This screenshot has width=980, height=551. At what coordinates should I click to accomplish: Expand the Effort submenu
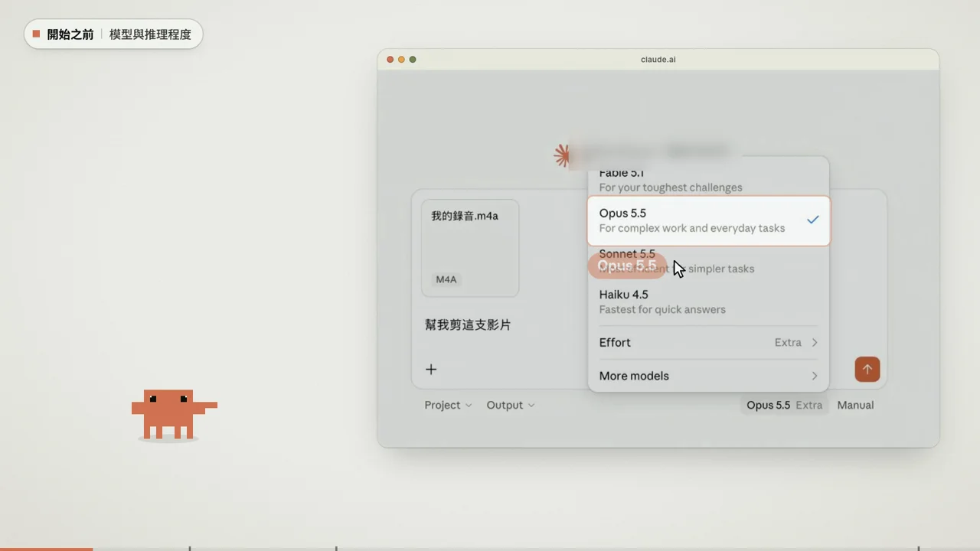(708, 342)
